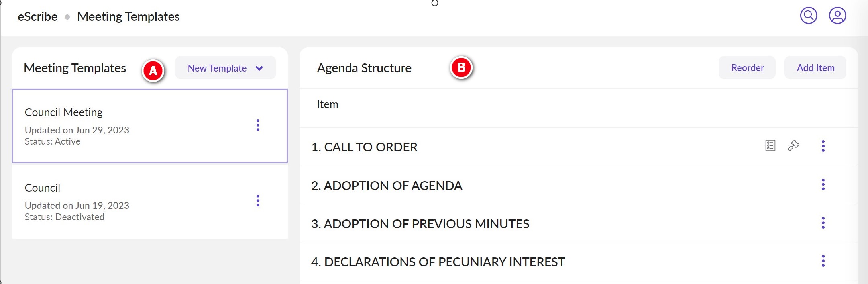Open the New Template chevron arrow
Screen dimensions: 868x284
(x=259, y=68)
